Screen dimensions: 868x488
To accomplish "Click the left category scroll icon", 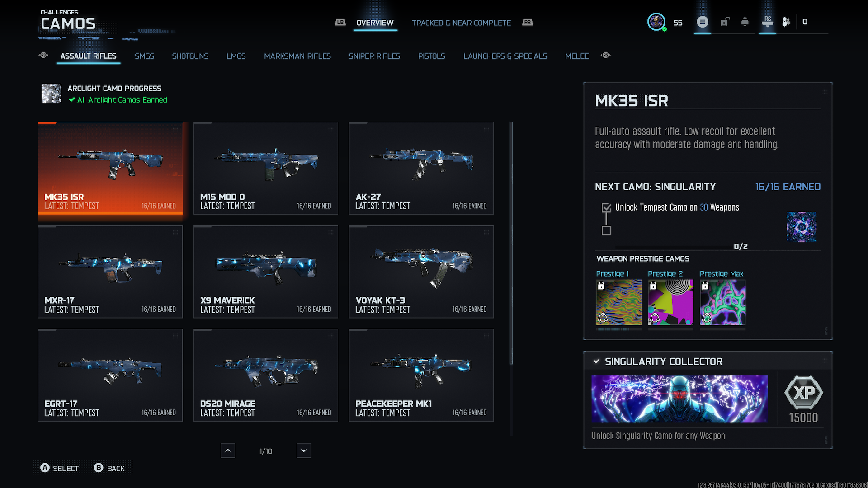I will 43,55.
